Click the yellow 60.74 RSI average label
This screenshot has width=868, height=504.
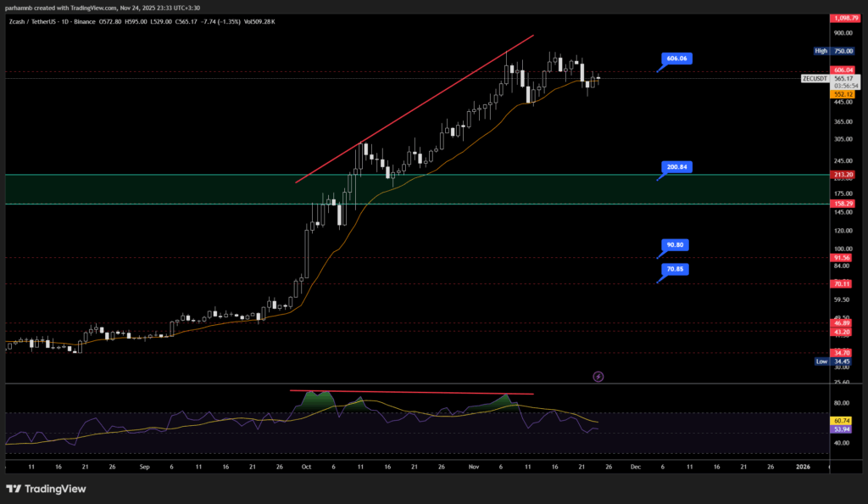[x=842, y=420]
